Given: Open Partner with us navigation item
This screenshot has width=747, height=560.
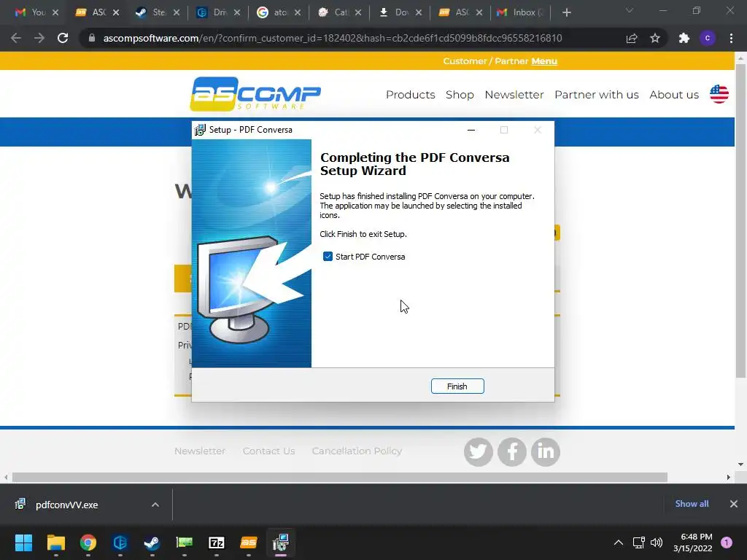Looking at the screenshot, I should (x=597, y=95).
